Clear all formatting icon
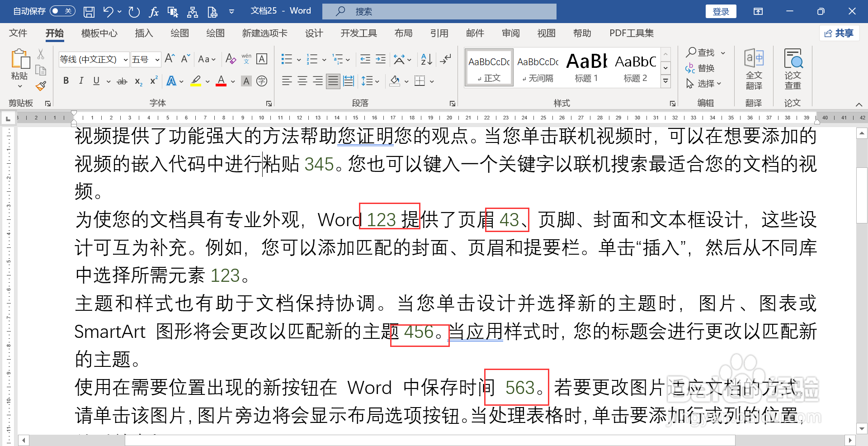The image size is (868, 446). pyautogui.click(x=231, y=59)
